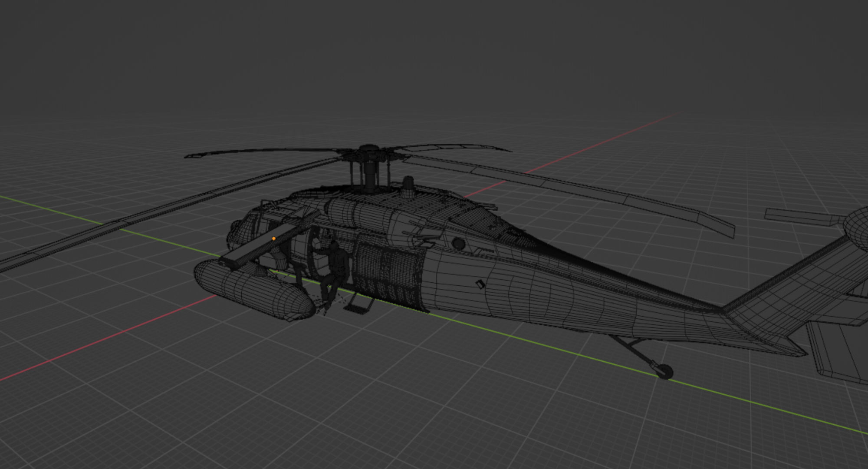The image size is (868, 469).
Task: Select the external fuel tank on the stub wing
Action: coord(254,289)
